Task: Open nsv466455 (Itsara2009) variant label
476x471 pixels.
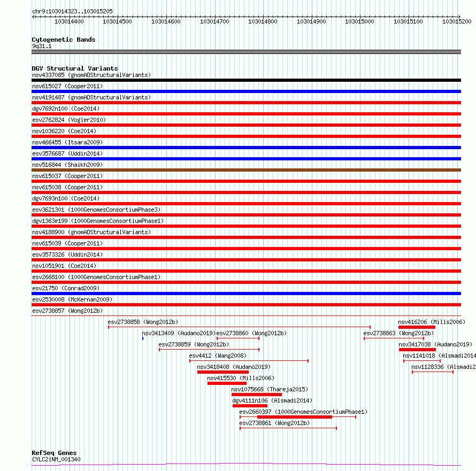Action: pos(67,142)
